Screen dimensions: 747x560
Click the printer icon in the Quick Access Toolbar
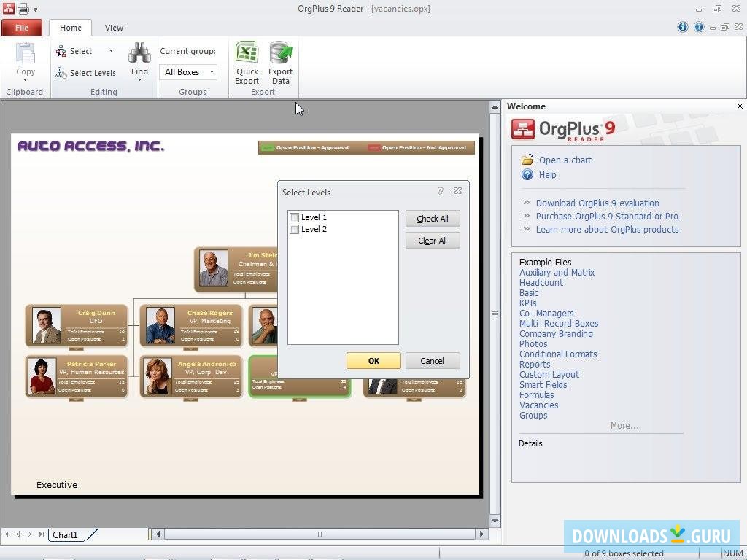22,8
